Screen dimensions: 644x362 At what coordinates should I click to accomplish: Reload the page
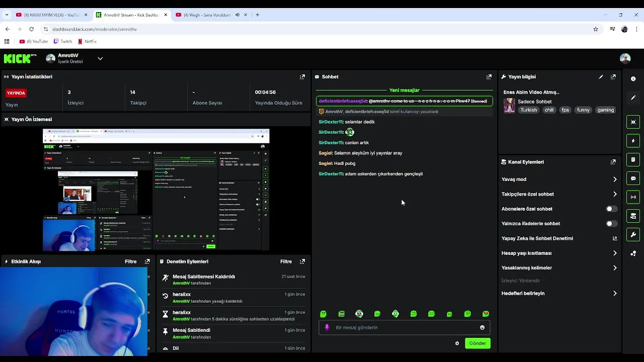click(31, 29)
